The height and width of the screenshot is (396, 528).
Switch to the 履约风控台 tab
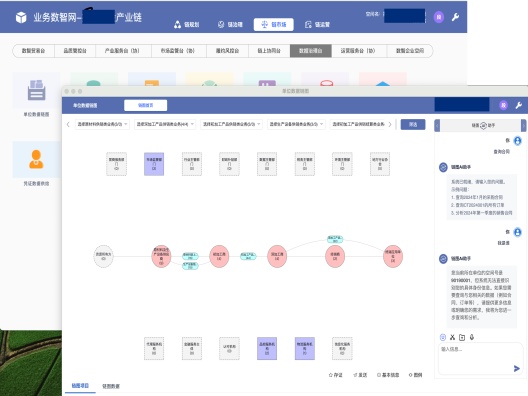click(x=227, y=51)
